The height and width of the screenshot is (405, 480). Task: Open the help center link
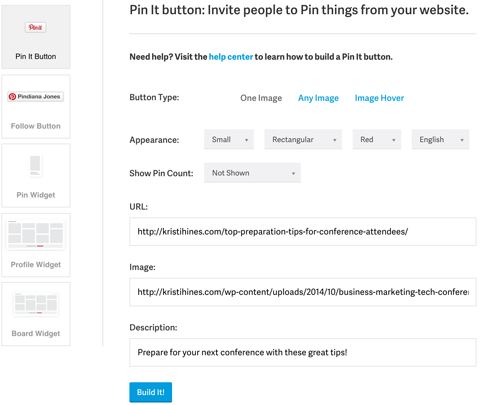(231, 57)
